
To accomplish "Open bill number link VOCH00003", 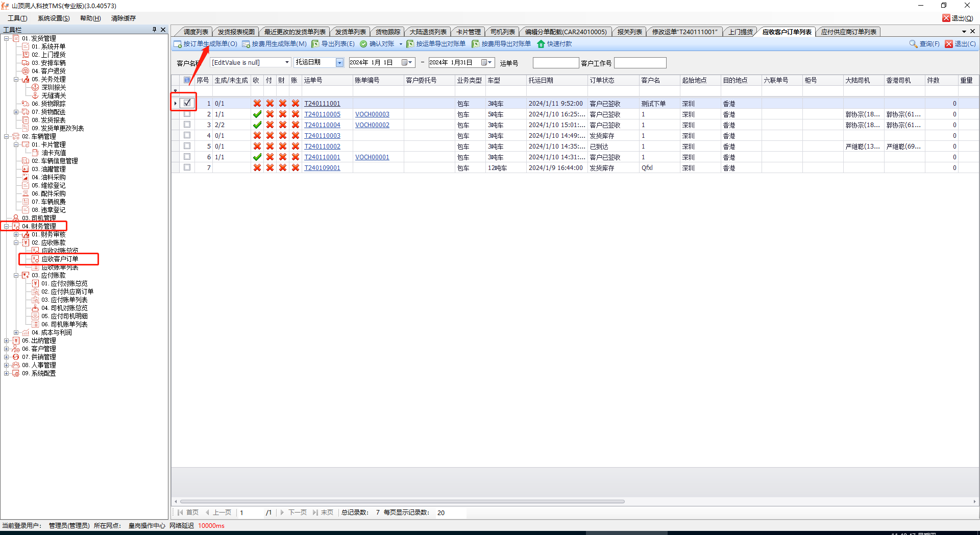I will 372,114.
